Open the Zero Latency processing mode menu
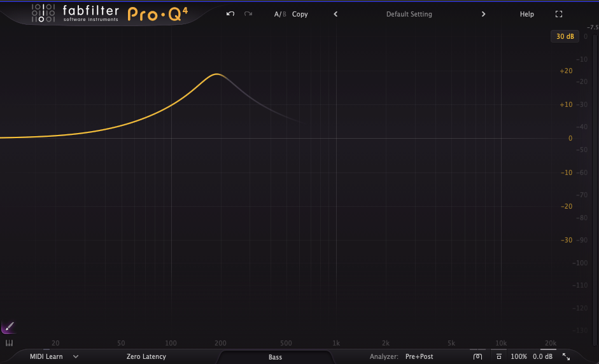 [146, 357]
